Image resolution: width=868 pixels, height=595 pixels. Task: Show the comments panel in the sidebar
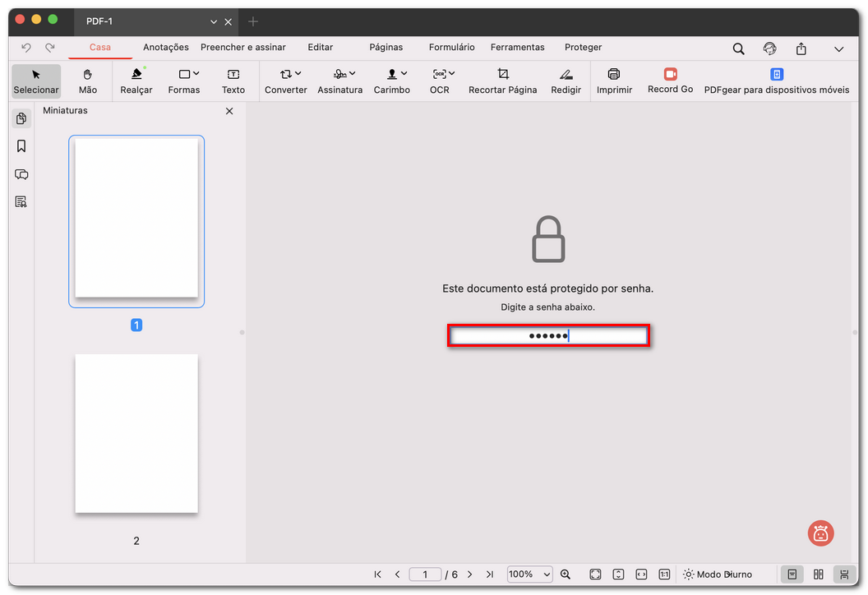point(21,174)
